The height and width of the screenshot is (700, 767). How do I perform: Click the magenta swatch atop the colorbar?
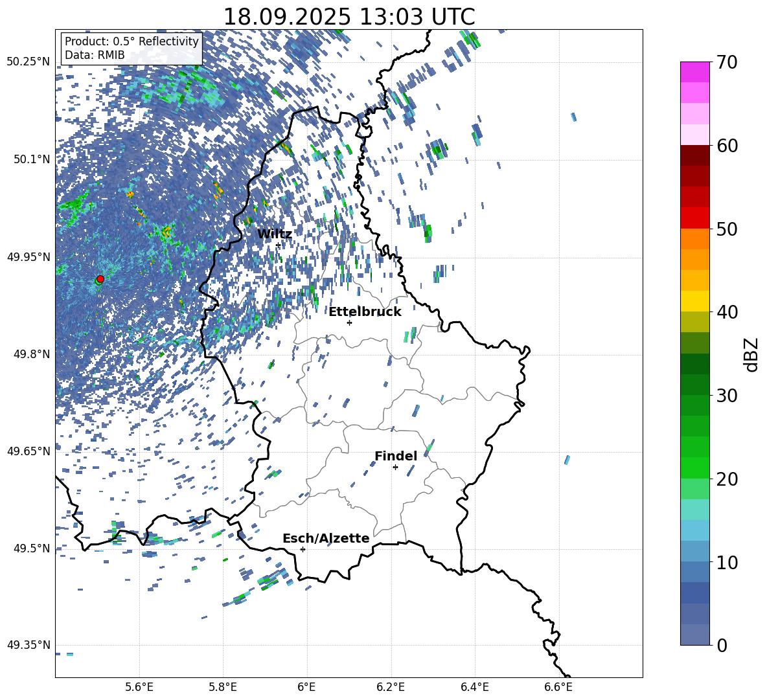(695, 73)
